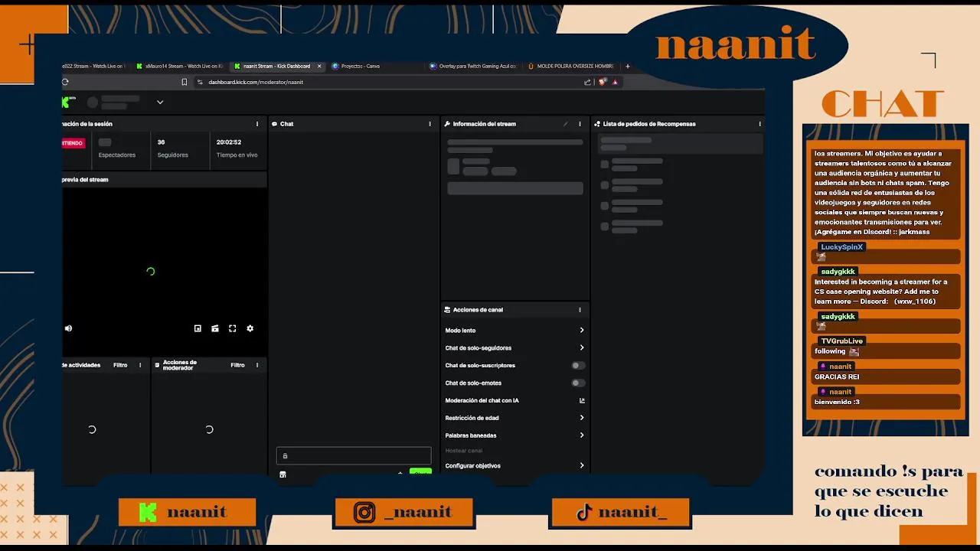Screen dimensions: 980x551
Task: Open Chat panel three-dot menu
Action: point(430,124)
